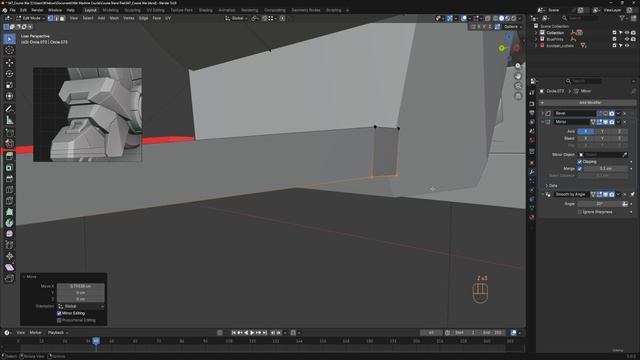Image resolution: width=640 pixels, height=360 pixels.
Task: Open the Playback dropdown in timeline
Action: (x=58, y=333)
